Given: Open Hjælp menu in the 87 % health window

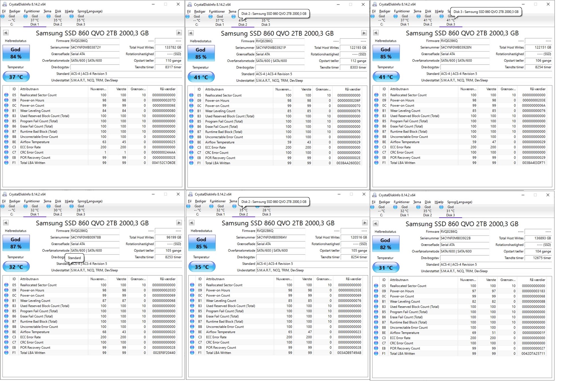Looking at the screenshot, I should click(x=69, y=201).
